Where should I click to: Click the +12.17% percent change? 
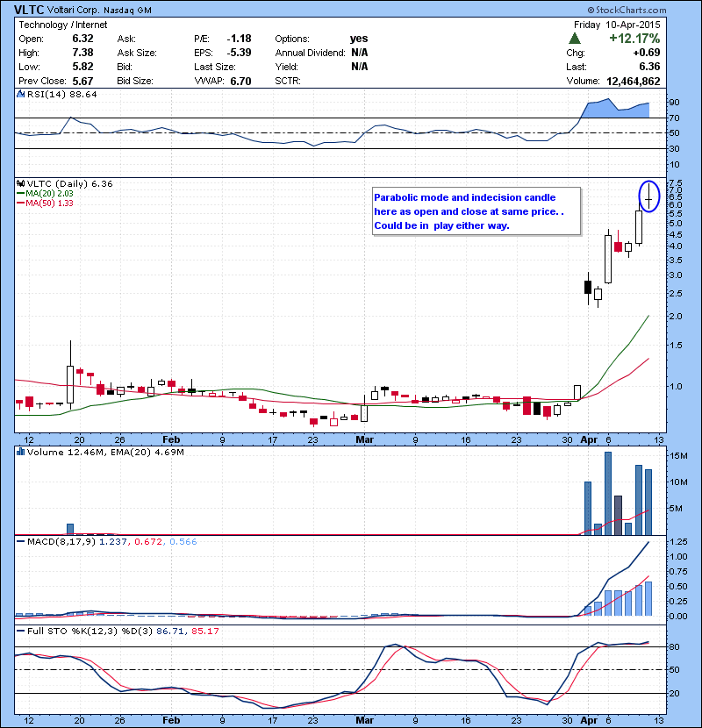coord(634,39)
